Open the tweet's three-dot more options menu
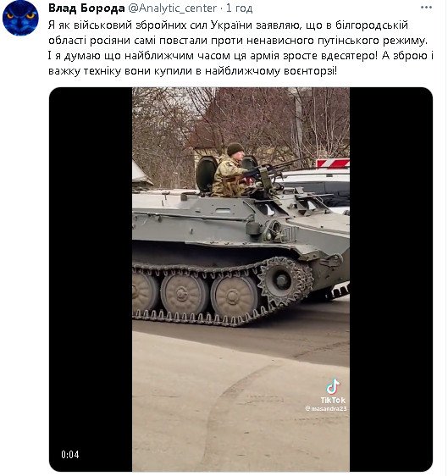 pyautogui.click(x=426, y=8)
